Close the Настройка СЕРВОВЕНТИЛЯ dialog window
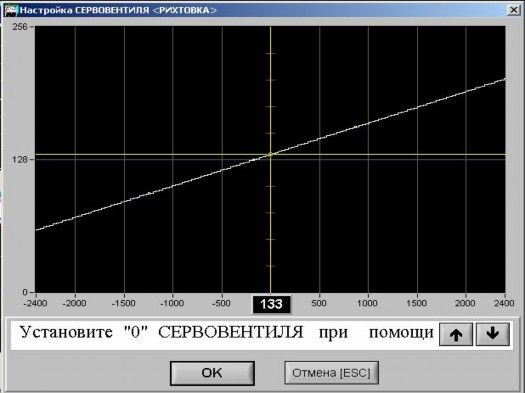The width and height of the screenshot is (525, 393). click(514, 10)
